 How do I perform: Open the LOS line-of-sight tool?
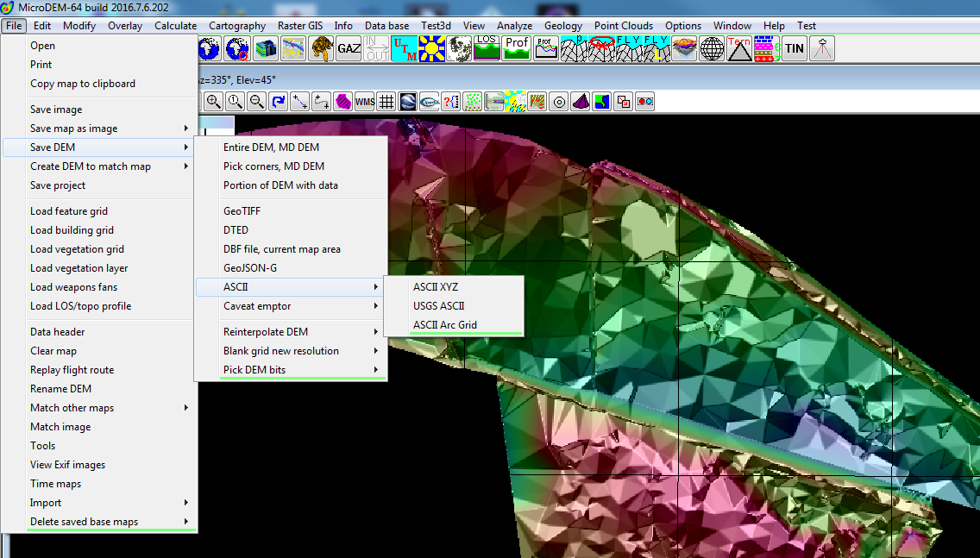pyautogui.click(x=487, y=49)
